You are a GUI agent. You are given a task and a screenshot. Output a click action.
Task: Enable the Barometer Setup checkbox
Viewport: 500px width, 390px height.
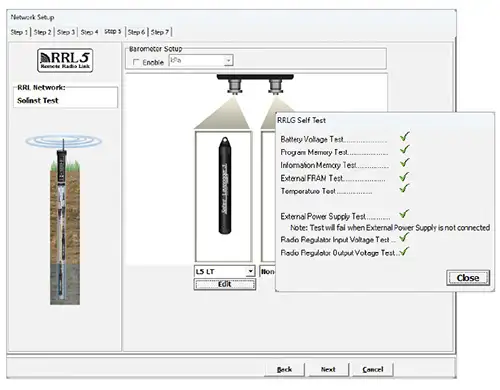[x=136, y=62]
